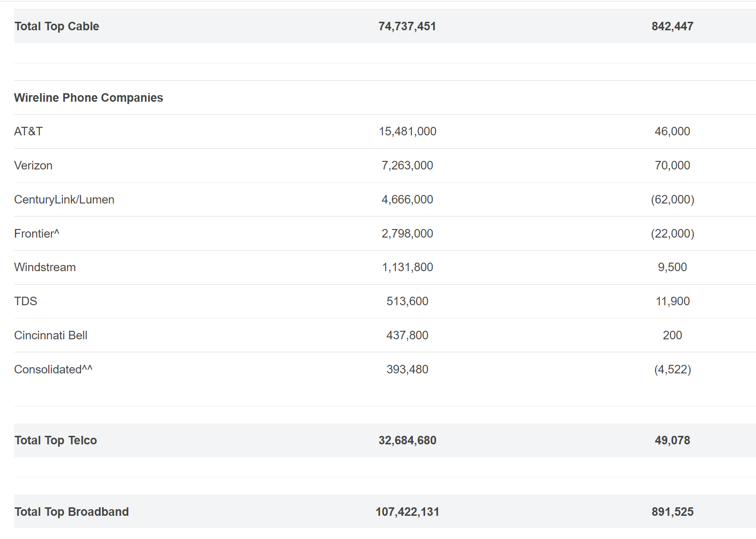Click the Verizon company name

point(33,166)
